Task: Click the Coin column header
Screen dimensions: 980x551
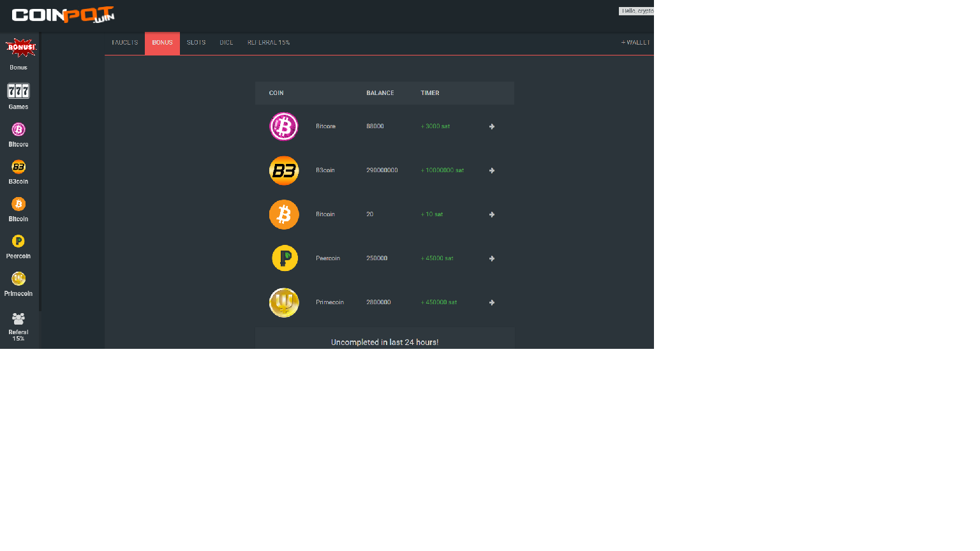Action: click(276, 93)
